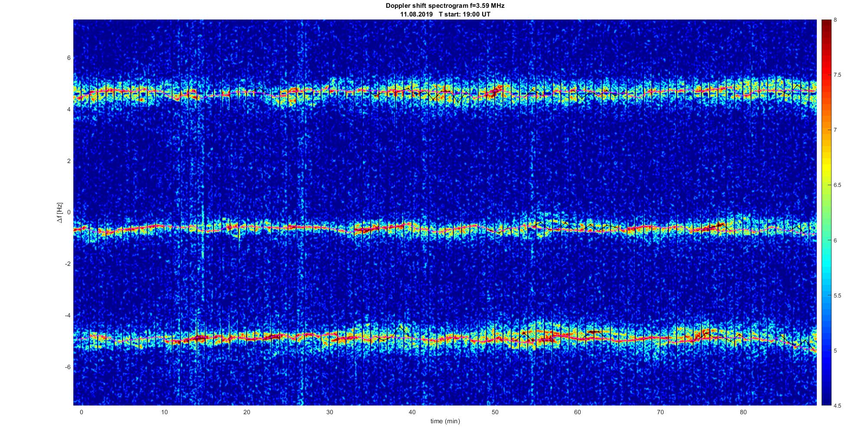
Task: Click the y-axis label "Δf [Hz]"
Action: click(x=59, y=213)
